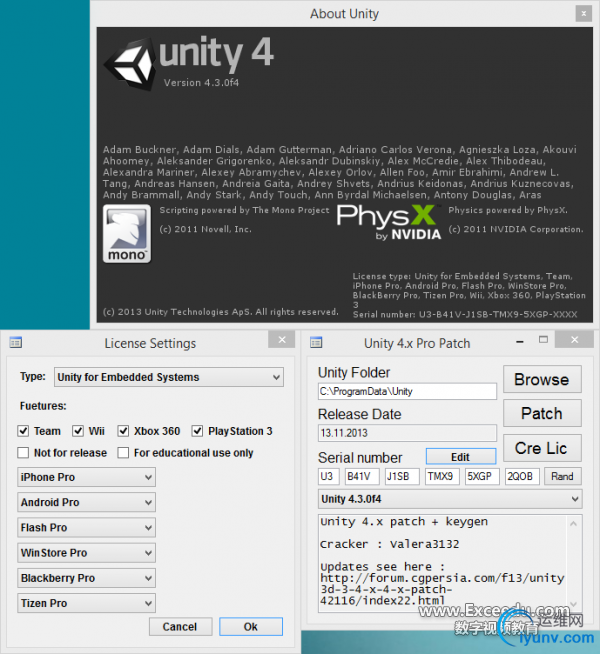Screen dimensions: 600x654
Task: Maximize the Unity 4.x Pro Patch window
Action: [543, 340]
